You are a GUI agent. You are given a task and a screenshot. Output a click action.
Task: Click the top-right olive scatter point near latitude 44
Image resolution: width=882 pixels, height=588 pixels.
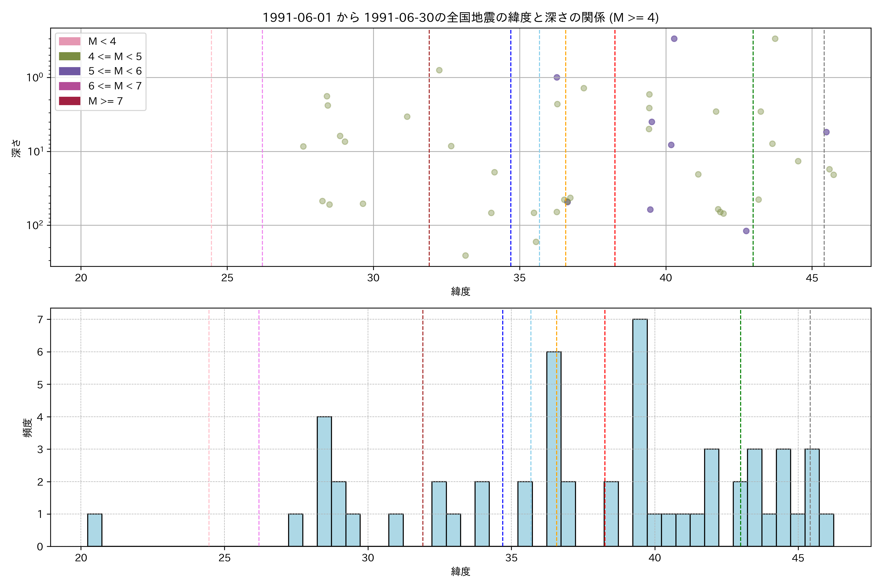coord(775,39)
